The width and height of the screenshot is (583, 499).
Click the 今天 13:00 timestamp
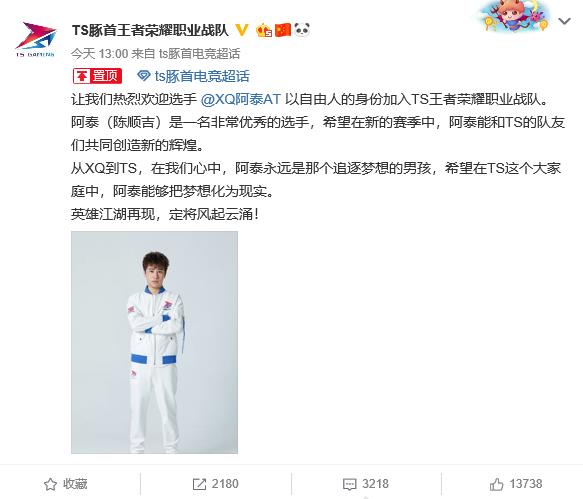click(x=99, y=54)
